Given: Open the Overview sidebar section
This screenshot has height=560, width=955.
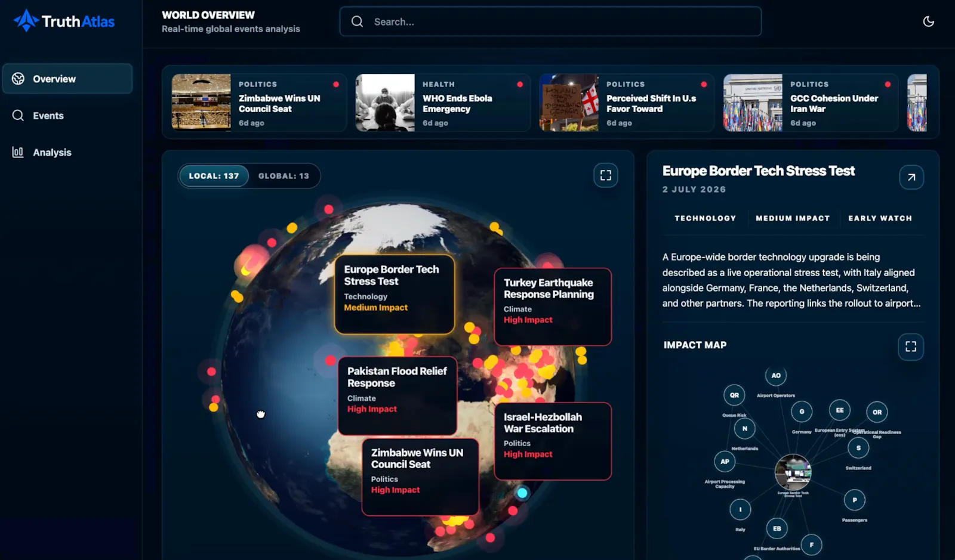Looking at the screenshot, I should 67,79.
